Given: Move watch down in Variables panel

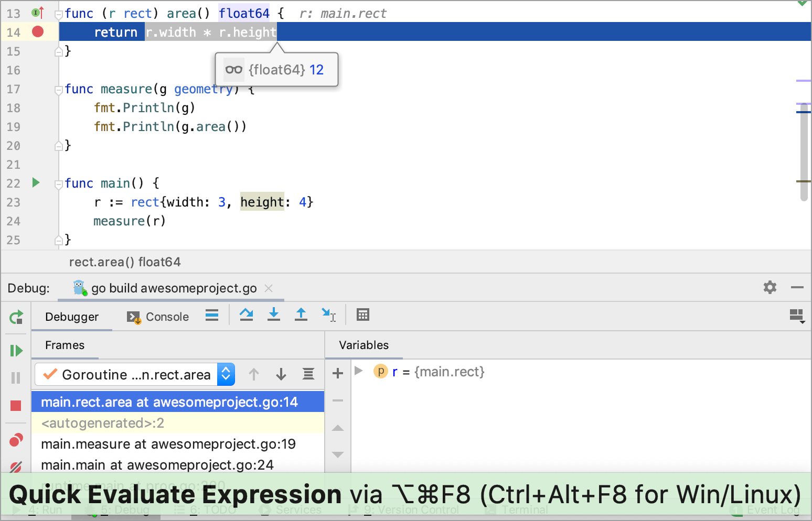Looking at the screenshot, I should pyautogui.click(x=338, y=454).
